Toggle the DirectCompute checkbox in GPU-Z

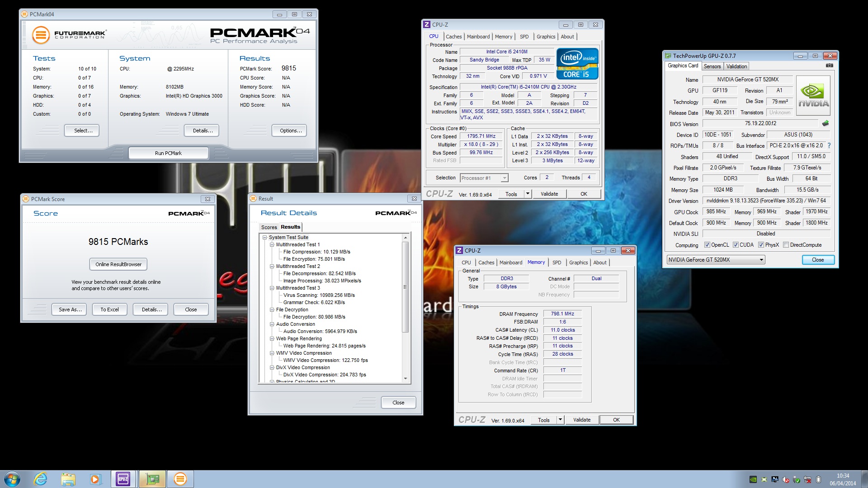tap(786, 245)
